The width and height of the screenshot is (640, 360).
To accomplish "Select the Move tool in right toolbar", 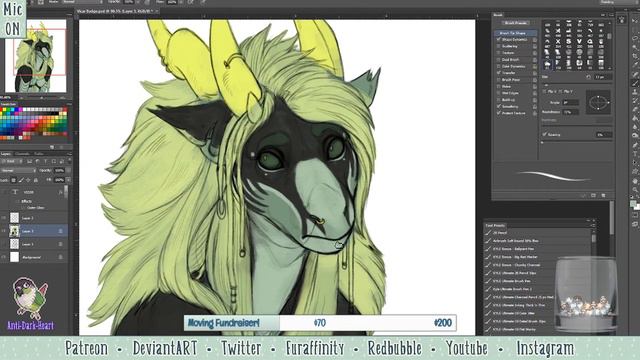I will coord(635,20).
